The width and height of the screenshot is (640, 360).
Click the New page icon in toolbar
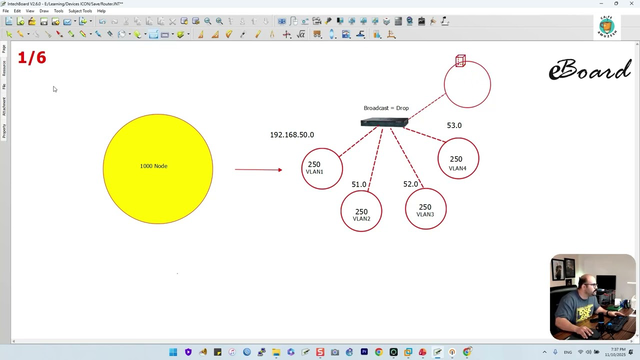[x=9, y=21]
